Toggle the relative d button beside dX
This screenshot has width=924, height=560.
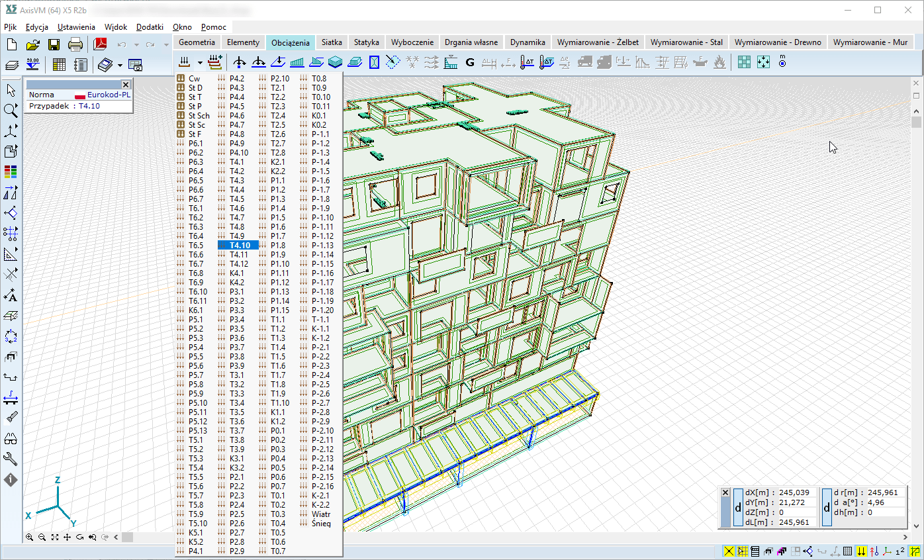click(x=738, y=508)
